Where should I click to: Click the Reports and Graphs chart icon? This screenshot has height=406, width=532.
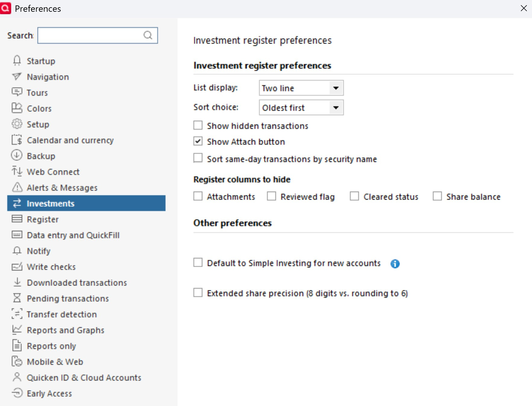coord(17,330)
